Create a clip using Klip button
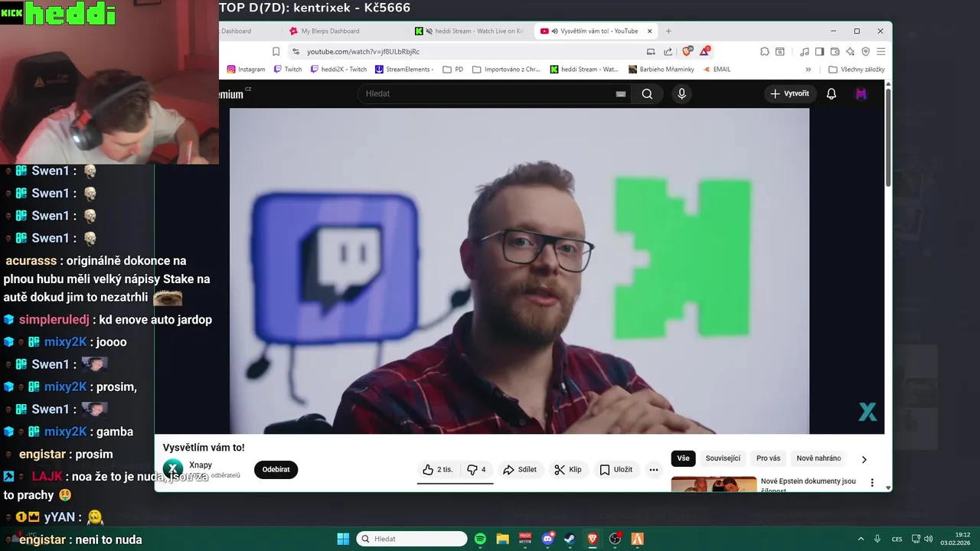The width and height of the screenshot is (980, 551). pyautogui.click(x=568, y=469)
